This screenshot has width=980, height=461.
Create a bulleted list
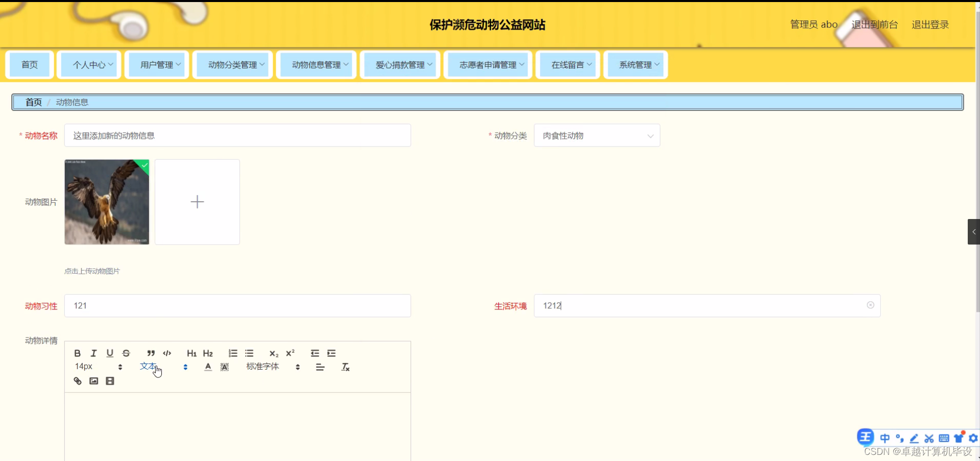249,353
